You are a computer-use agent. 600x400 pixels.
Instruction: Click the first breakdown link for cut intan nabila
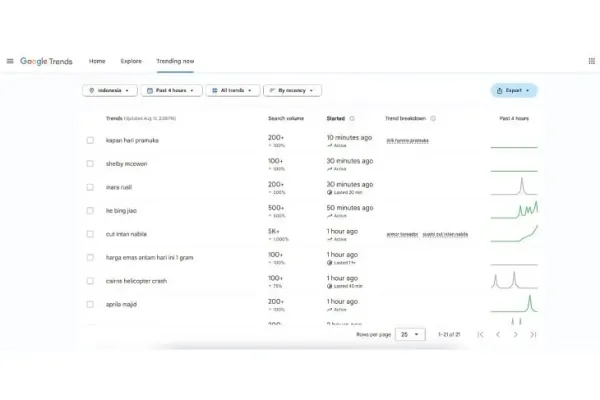pyautogui.click(x=402, y=234)
